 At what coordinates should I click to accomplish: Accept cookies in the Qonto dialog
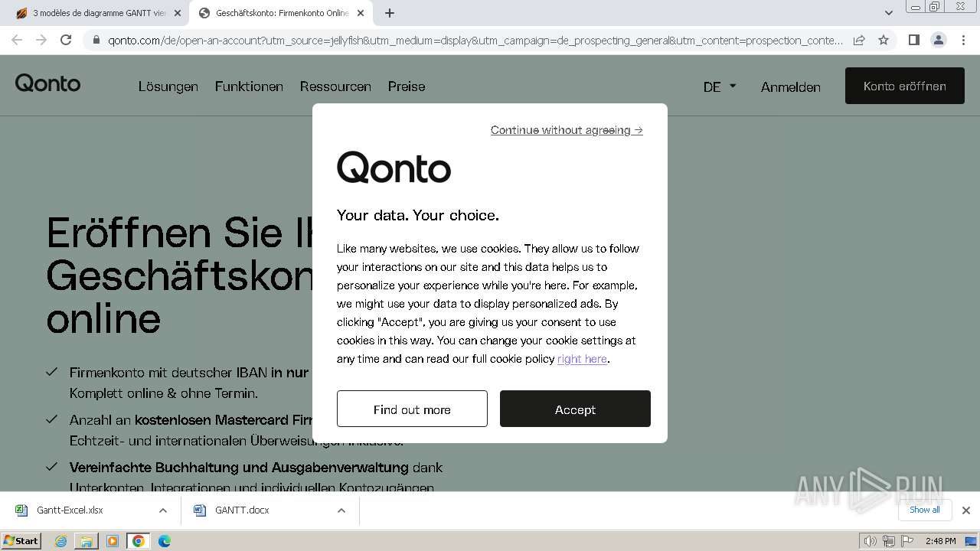(575, 409)
